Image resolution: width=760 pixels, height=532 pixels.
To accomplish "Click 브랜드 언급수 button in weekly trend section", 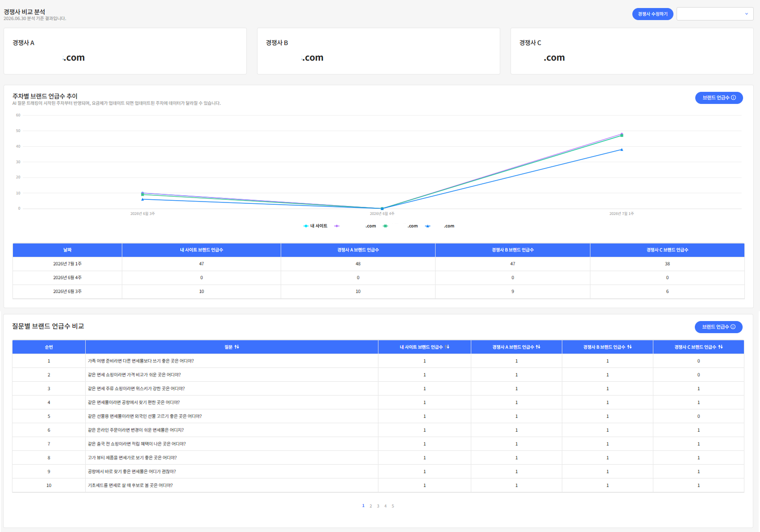I will [x=719, y=98].
